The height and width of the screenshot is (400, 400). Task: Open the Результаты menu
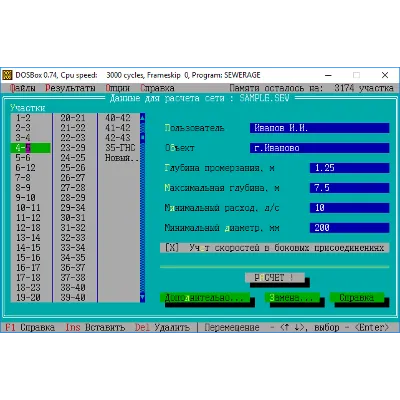70,88
